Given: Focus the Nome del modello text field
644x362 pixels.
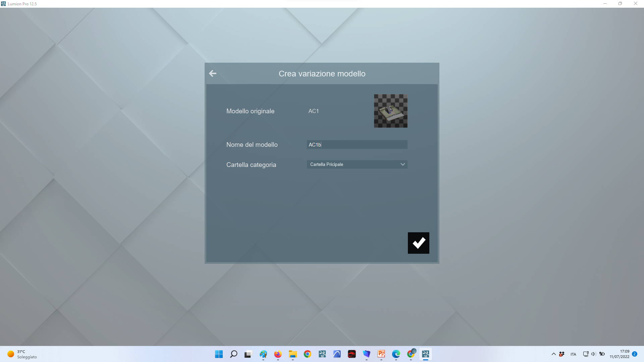Looking at the screenshot, I should 357,144.
